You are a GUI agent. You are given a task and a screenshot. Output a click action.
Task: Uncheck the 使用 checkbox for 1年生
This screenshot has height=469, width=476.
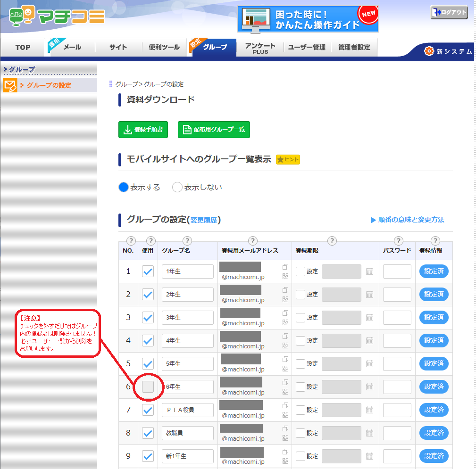pos(148,272)
